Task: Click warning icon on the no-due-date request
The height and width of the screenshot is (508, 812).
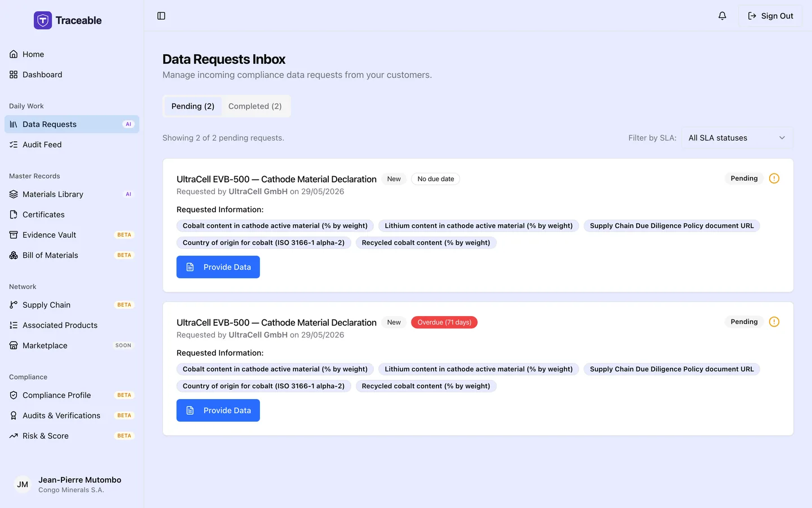Action: point(774,178)
